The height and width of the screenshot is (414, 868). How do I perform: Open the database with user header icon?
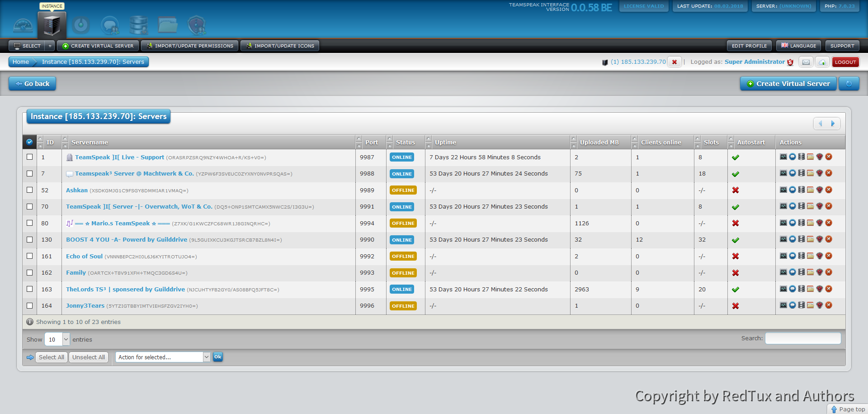click(x=139, y=25)
